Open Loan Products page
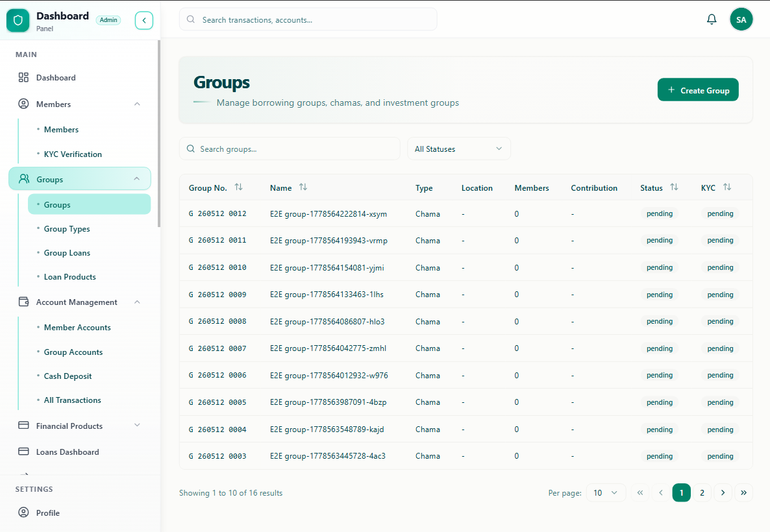Screen dimensions: 770x532 pyautogui.click(x=69, y=277)
